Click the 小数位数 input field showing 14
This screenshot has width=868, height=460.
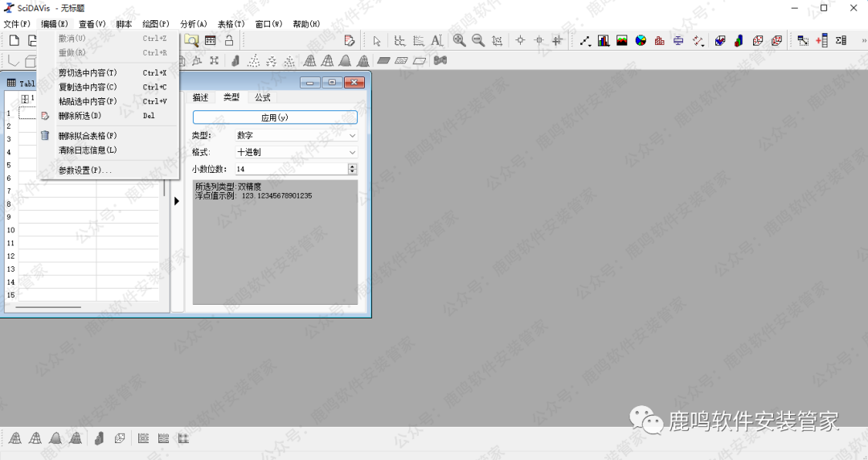click(289, 169)
